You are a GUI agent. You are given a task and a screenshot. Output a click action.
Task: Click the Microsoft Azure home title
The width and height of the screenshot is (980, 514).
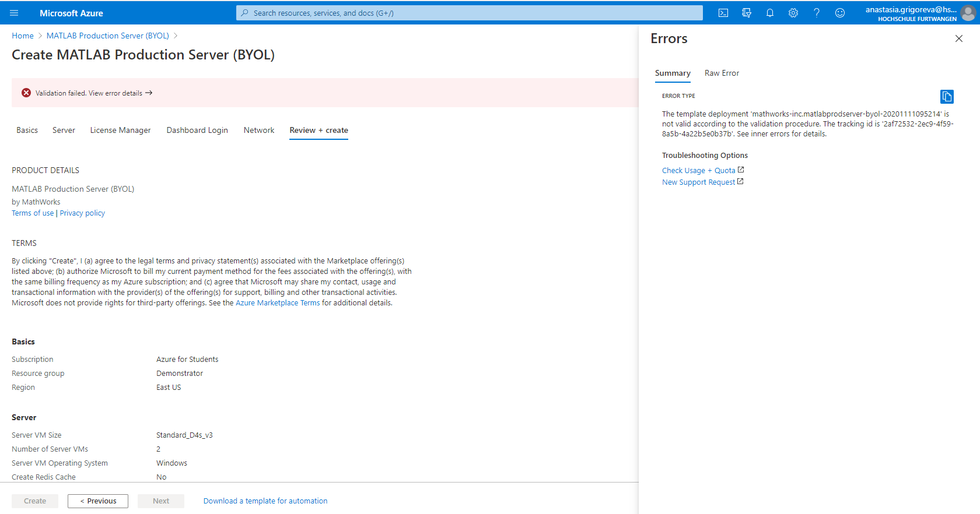(x=71, y=13)
